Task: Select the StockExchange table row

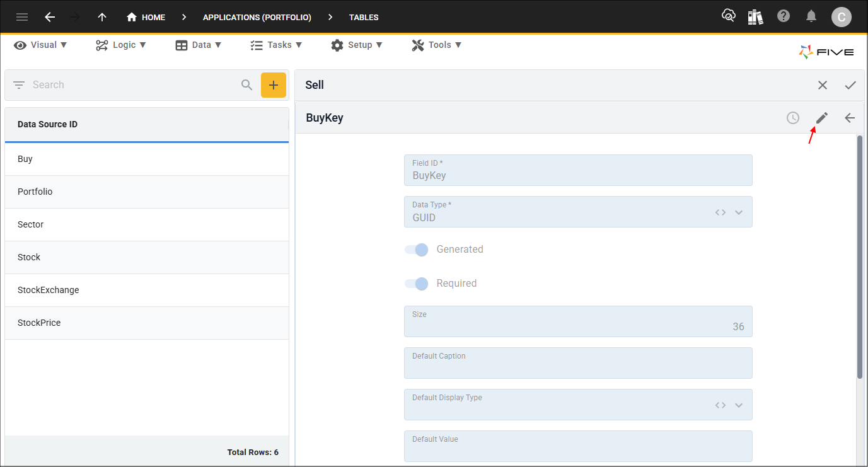Action: [x=147, y=291]
